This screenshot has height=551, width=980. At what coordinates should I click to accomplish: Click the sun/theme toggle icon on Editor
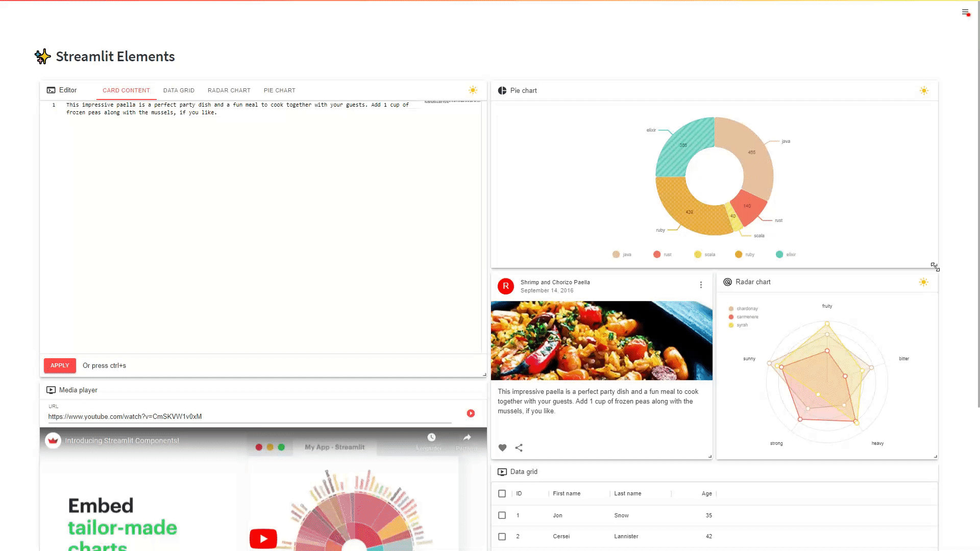pos(473,90)
